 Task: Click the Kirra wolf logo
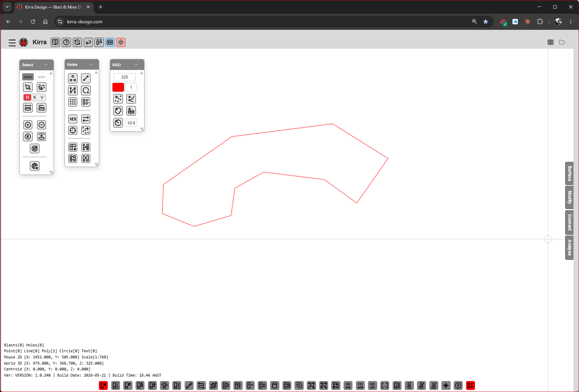(24, 42)
